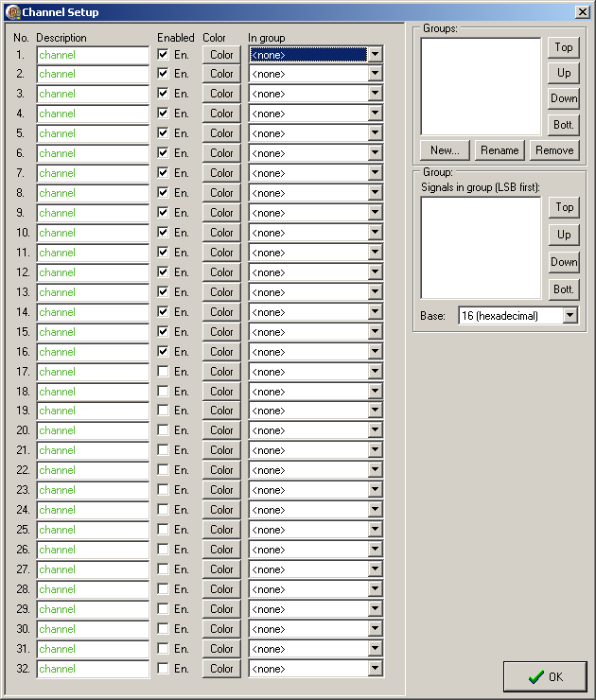
Task: Click the Remove group button
Action: 554,150
